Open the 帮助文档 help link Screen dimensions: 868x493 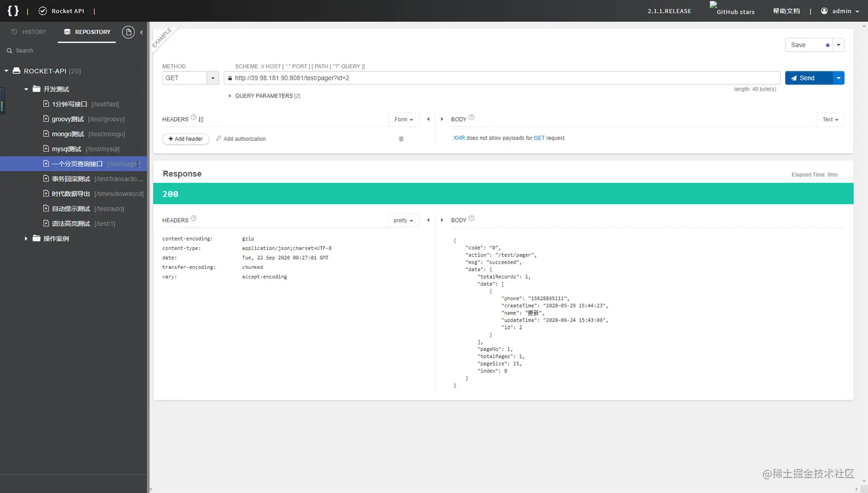[786, 11]
